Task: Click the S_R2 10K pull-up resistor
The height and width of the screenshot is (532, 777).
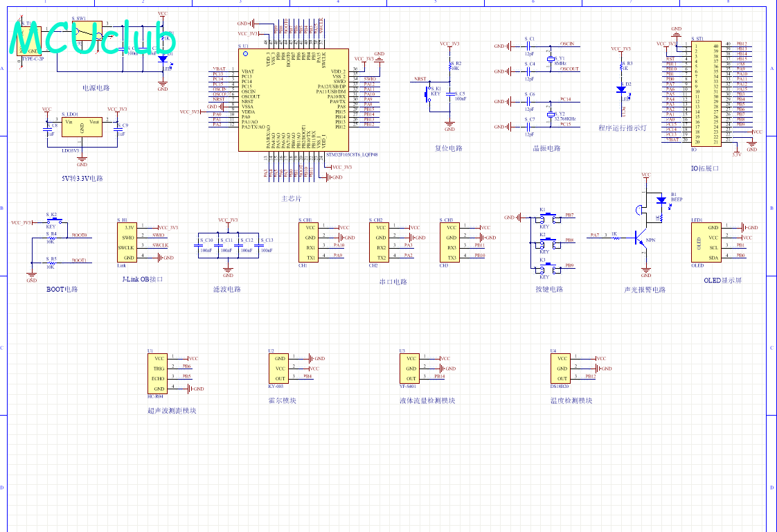Action: pos(450,66)
